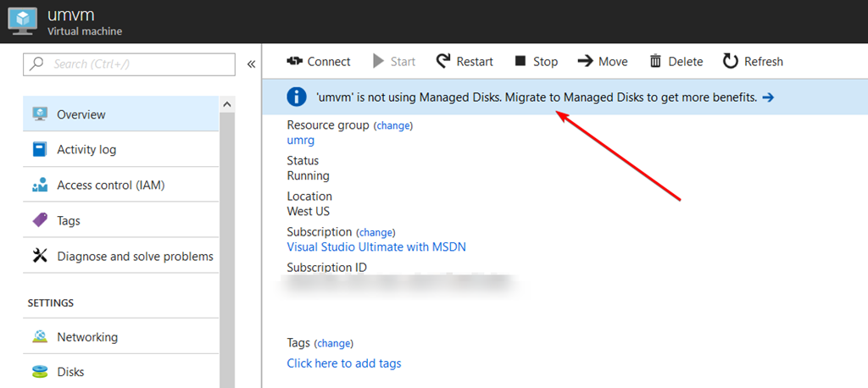Change tags using the Tags change link

334,343
